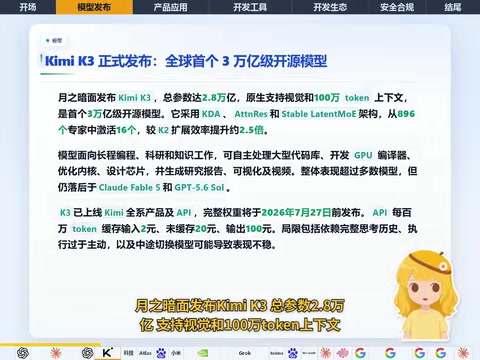
Task: Click the pink icon before the Google logos
Action: pyautogui.click(x=342, y=353)
